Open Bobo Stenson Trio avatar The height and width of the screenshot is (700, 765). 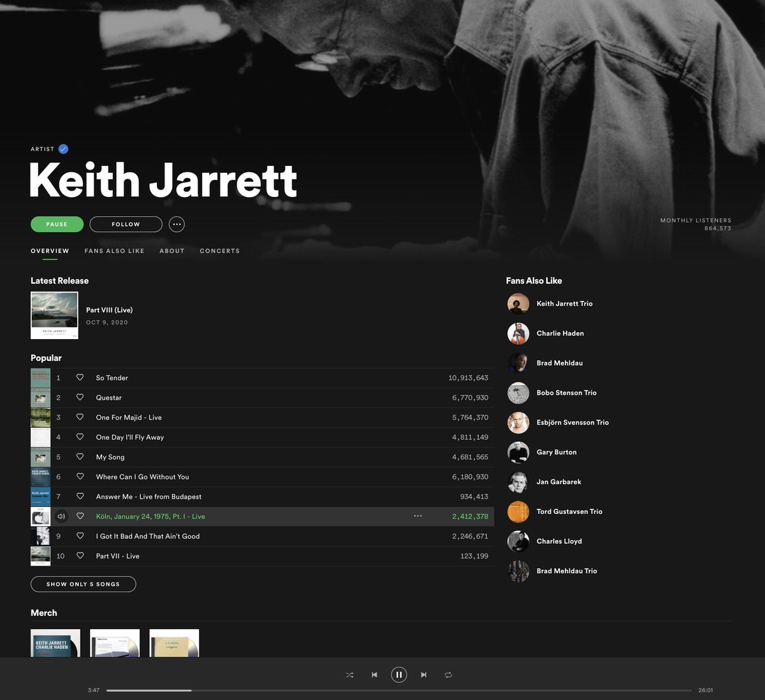click(518, 393)
